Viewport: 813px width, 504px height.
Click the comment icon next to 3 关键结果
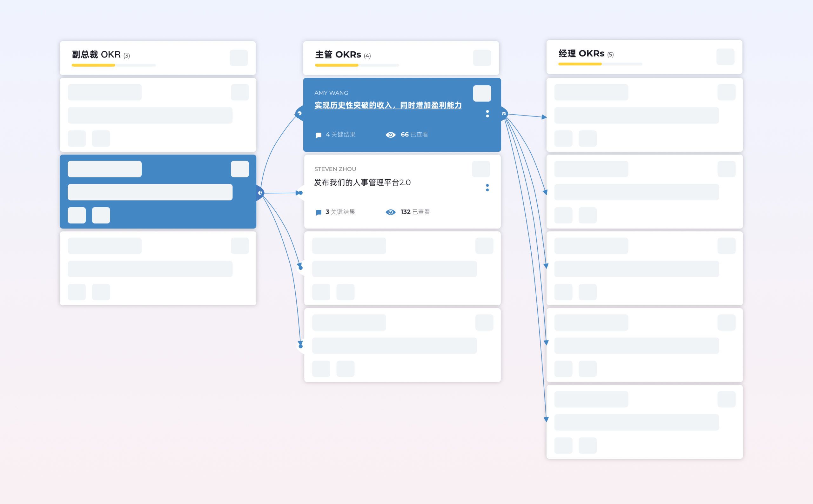click(319, 212)
